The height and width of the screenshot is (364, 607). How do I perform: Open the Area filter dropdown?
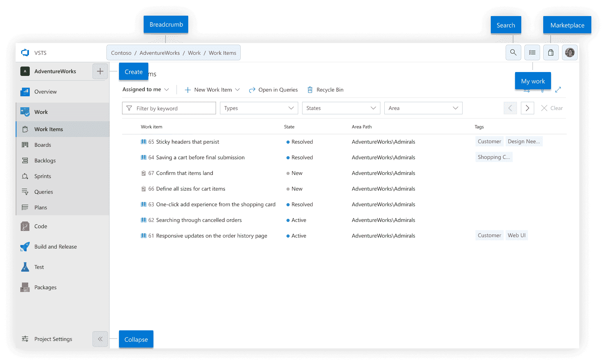[x=423, y=108]
